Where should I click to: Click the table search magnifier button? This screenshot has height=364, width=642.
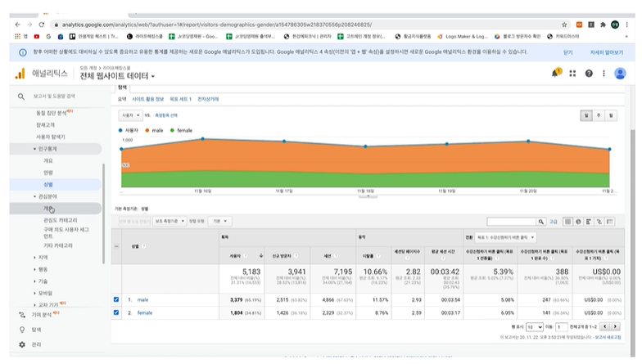coord(540,222)
